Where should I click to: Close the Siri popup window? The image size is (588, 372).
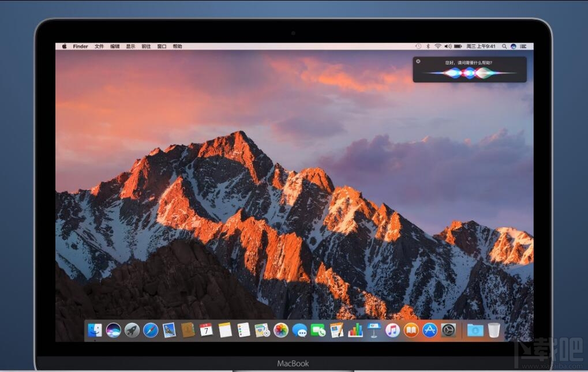(x=418, y=61)
